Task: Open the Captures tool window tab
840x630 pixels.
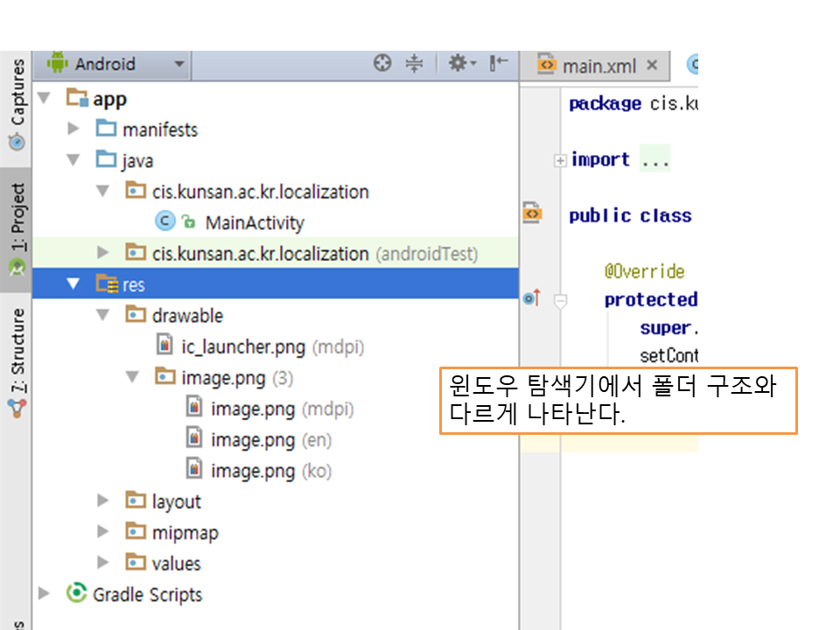Action: (x=16, y=105)
